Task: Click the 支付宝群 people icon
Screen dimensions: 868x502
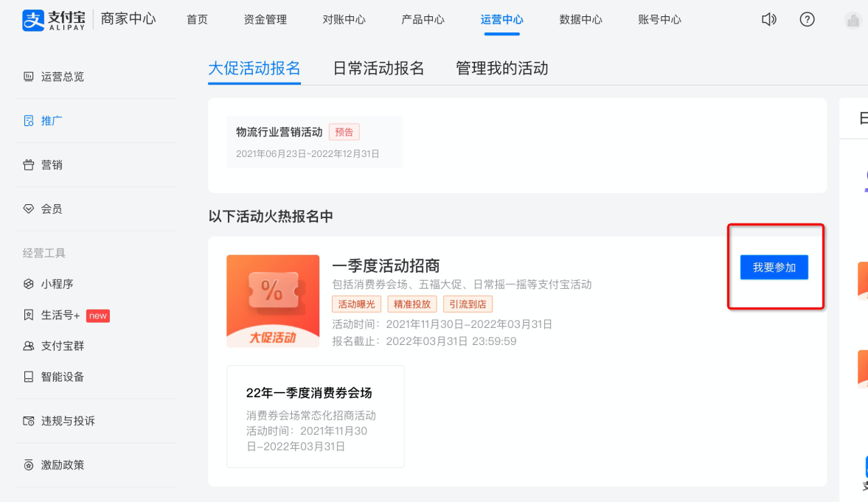Action: coord(28,346)
